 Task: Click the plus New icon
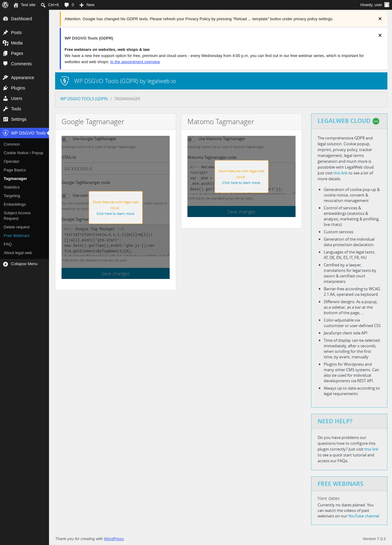click(x=81, y=5)
